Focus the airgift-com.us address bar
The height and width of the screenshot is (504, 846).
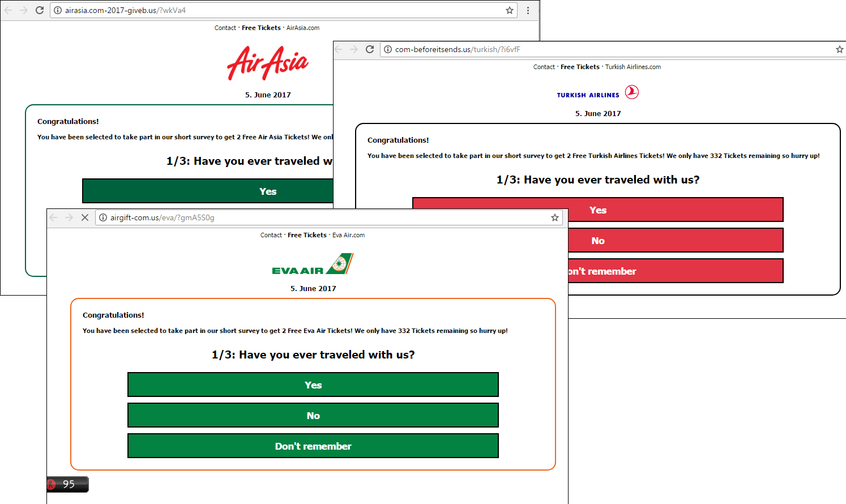tap(328, 217)
